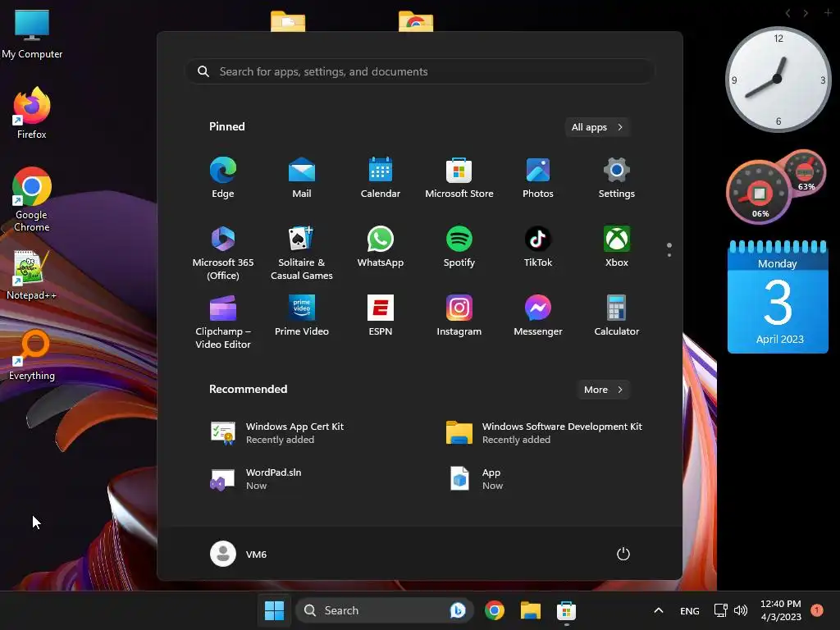The image size is (840, 630).
Task: Open the TikTok app
Action: (538, 246)
